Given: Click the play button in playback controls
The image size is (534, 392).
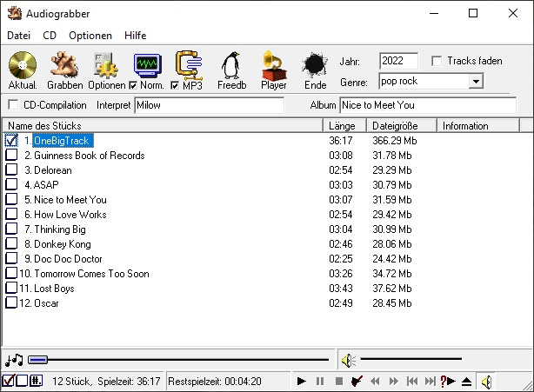Looking at the screenshot, I should pyautogui.click(x=302, y=381).
